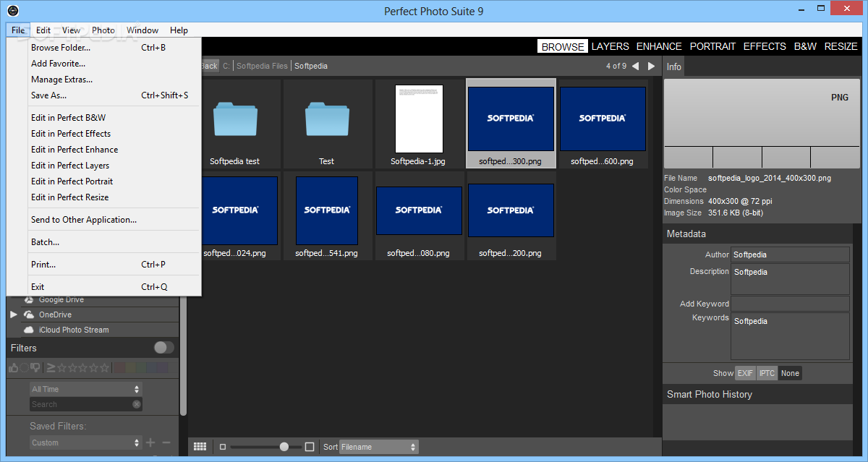This screenshot has height=462, width=868.
Task: Select the Test folder icon
Action: (x=326, y=118)
